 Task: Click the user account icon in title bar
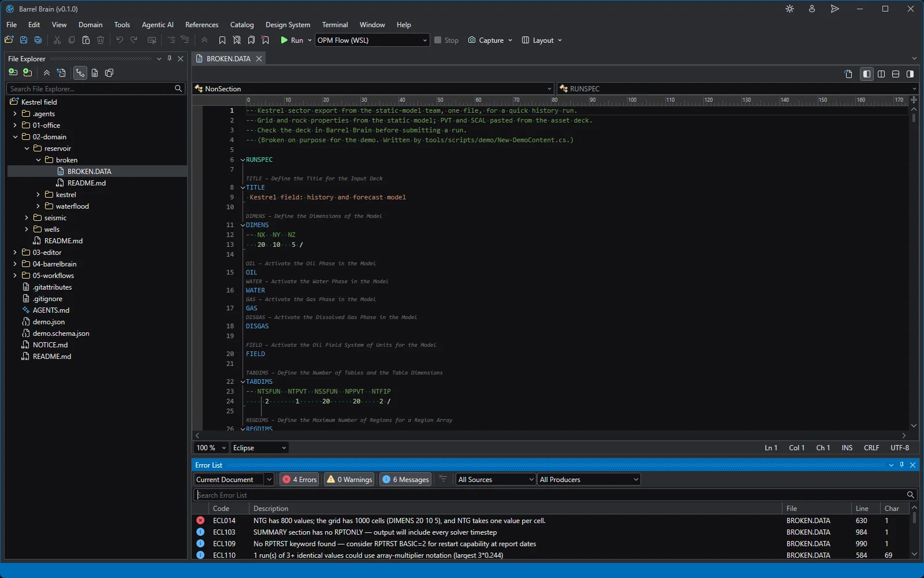click(812, 9)
